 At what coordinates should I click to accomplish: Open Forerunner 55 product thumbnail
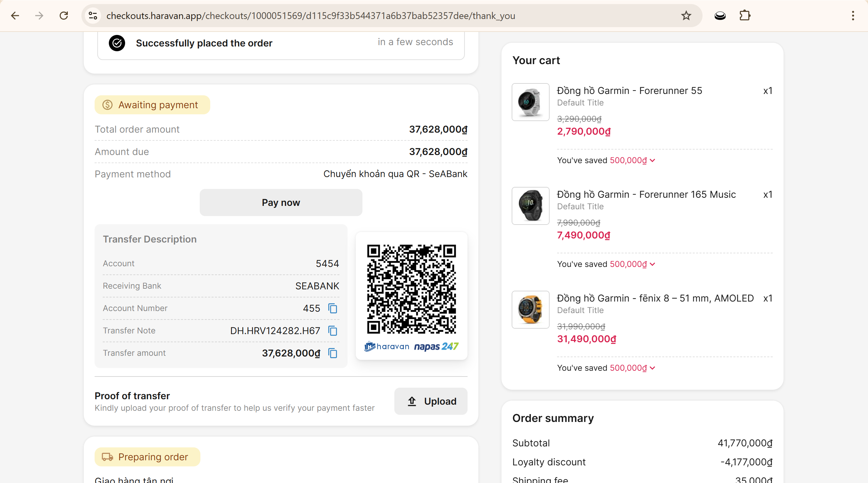coord(530,102)
